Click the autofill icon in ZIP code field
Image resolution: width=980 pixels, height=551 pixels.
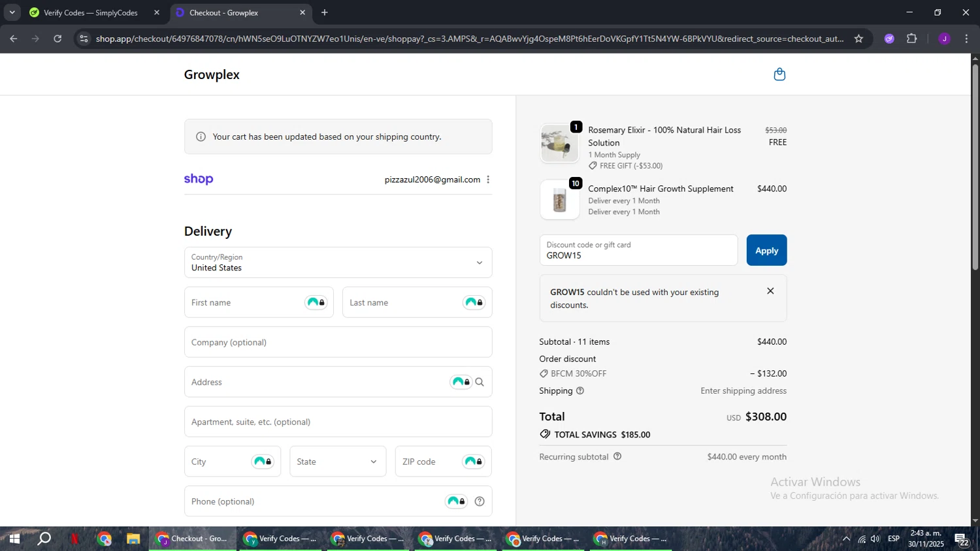click(474, 462)
